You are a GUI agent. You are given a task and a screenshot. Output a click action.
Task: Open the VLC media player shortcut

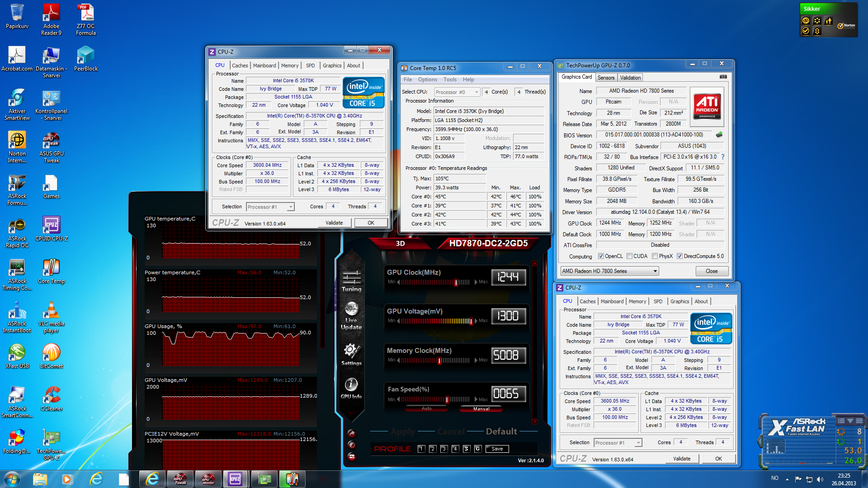[x=52, y=317]
